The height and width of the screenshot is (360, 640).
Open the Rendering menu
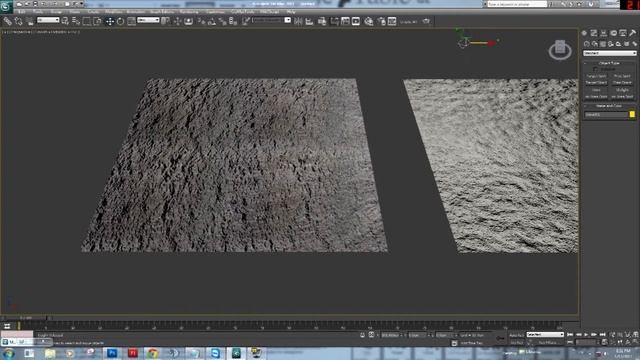(x=189, y=11)
